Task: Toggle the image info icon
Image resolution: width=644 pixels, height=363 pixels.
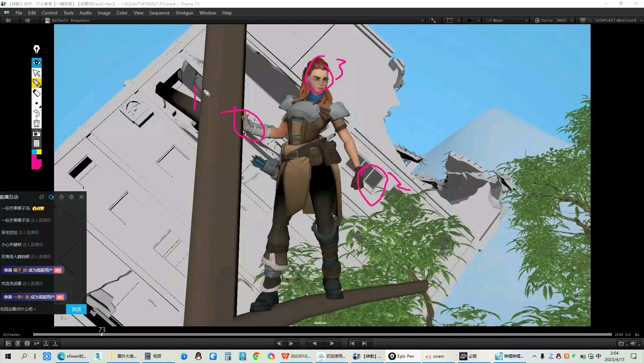Action: [27, 344]
